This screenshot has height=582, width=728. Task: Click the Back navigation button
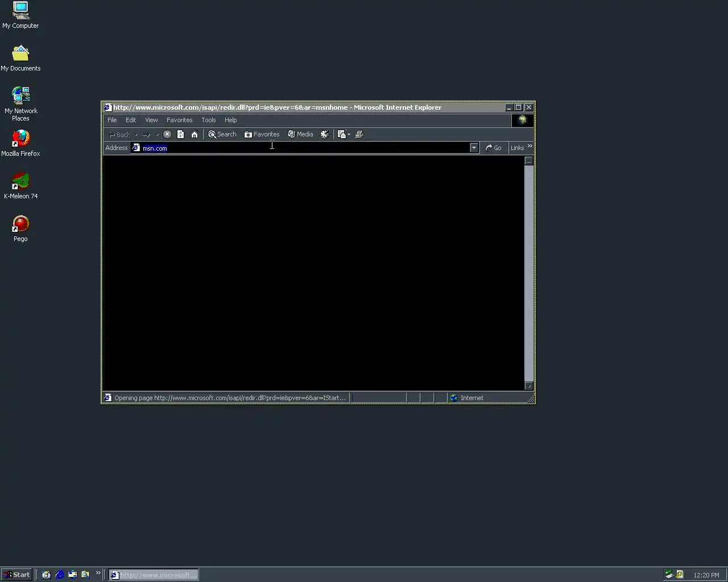(x=119, y=135)
